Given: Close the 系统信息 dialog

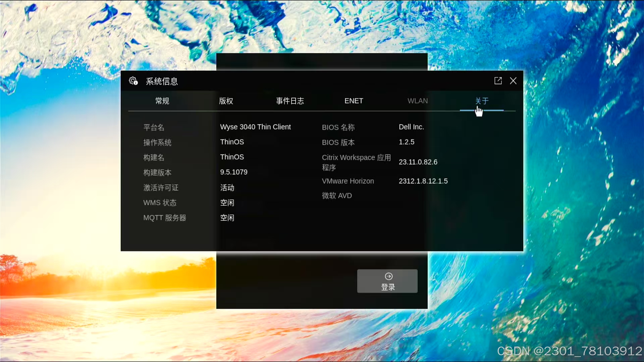Looking at the screenshot, I should (513, 81).
